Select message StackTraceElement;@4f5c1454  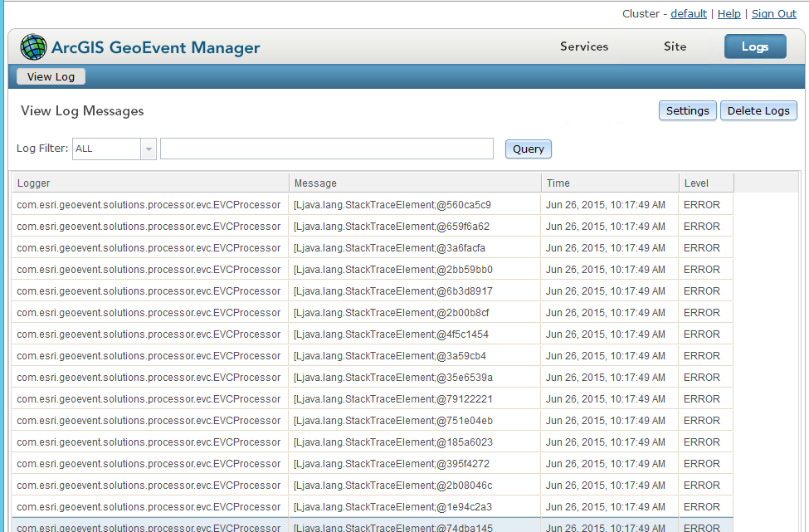(x=391, y=335)
